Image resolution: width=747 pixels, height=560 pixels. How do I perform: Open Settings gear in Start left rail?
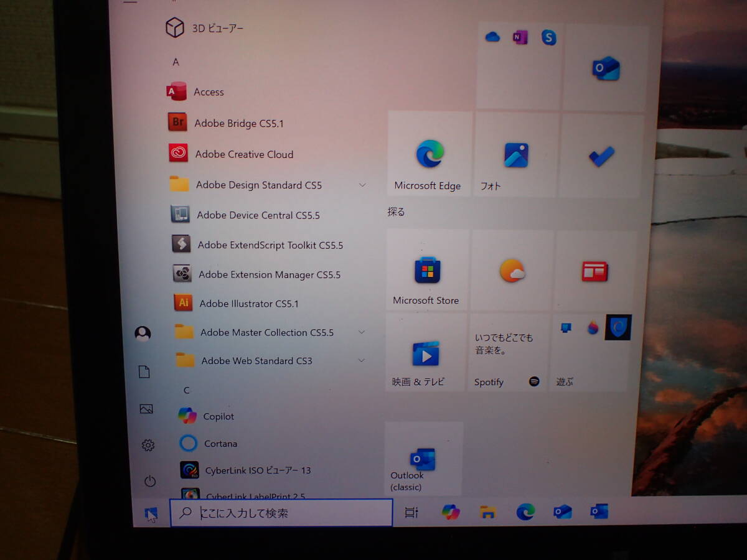click(x=148, y=446)
